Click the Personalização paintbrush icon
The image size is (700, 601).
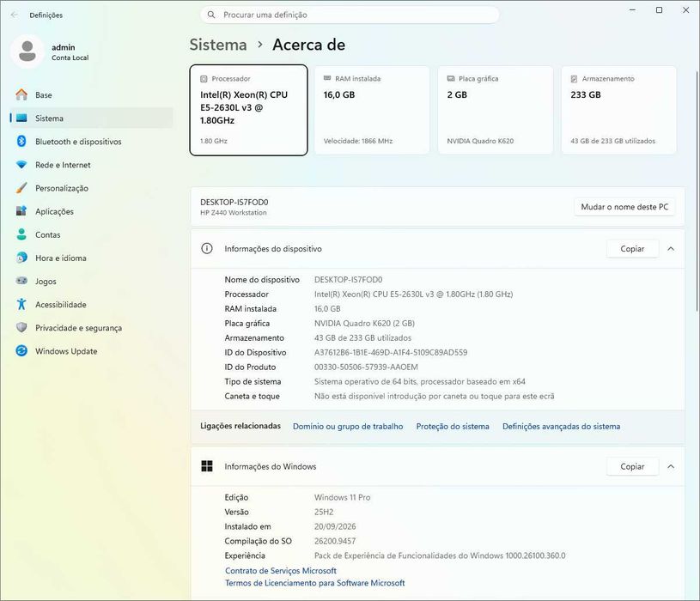tap(21, 188)
